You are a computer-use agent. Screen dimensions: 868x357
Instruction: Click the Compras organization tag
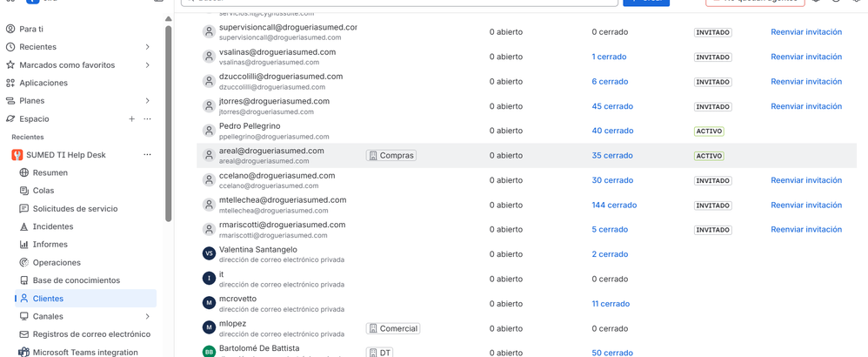tap(391, 156)
